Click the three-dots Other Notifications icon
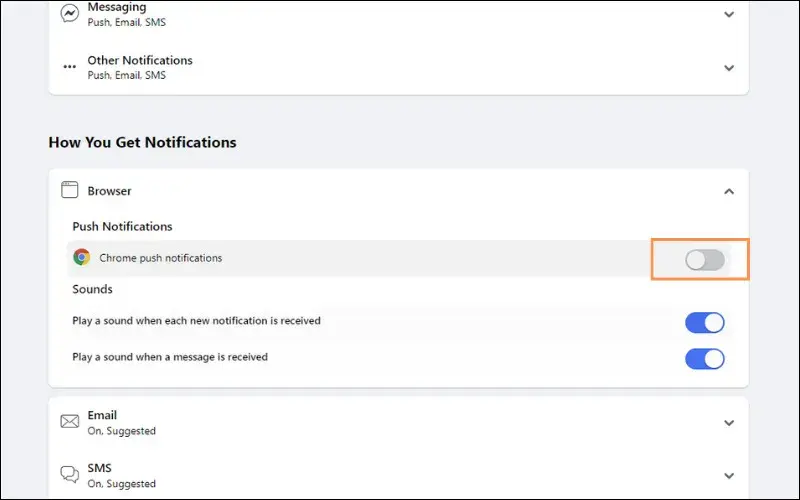Screen dimensions: 800x500 click(69, 67)
